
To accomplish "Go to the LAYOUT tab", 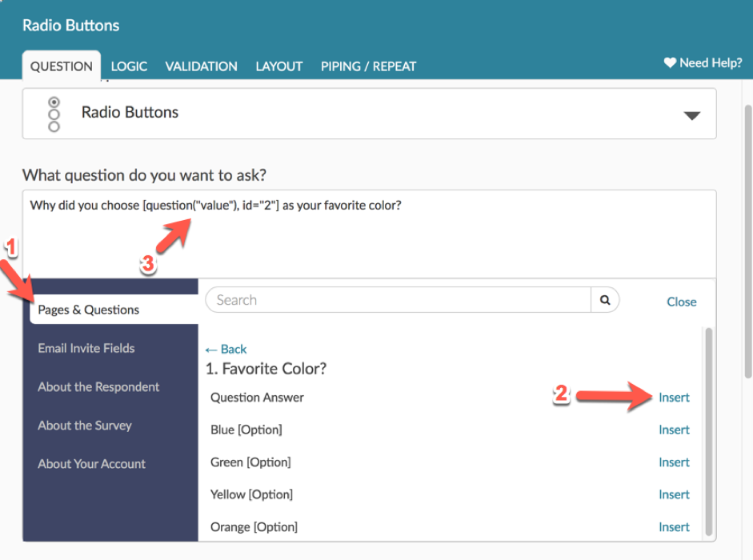I will (x=278, y=66).
